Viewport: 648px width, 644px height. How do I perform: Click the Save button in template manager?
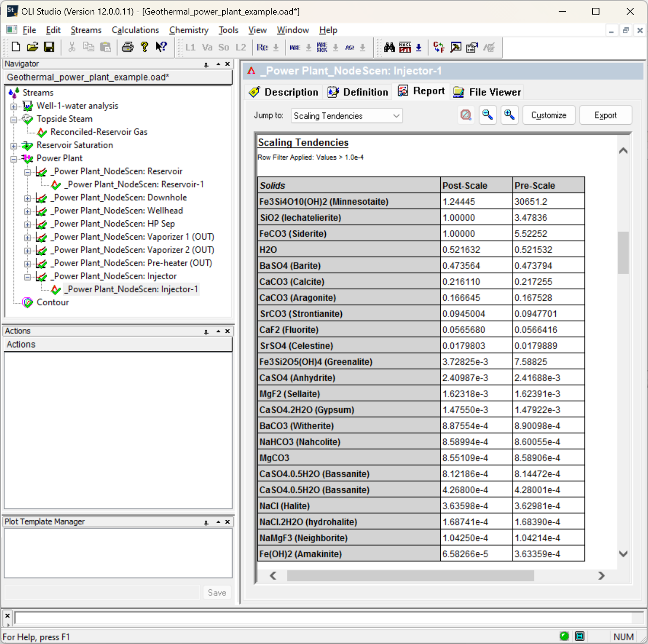click(217, 593)
